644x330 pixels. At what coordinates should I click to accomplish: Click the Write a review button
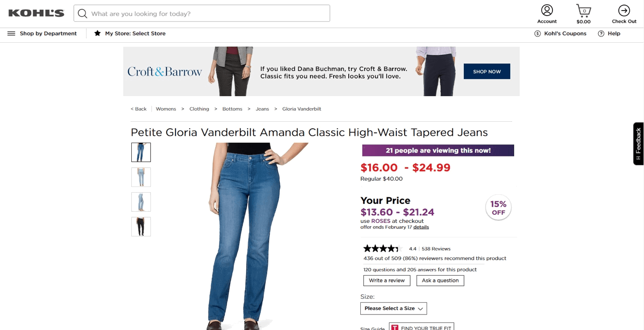(386, 280)
